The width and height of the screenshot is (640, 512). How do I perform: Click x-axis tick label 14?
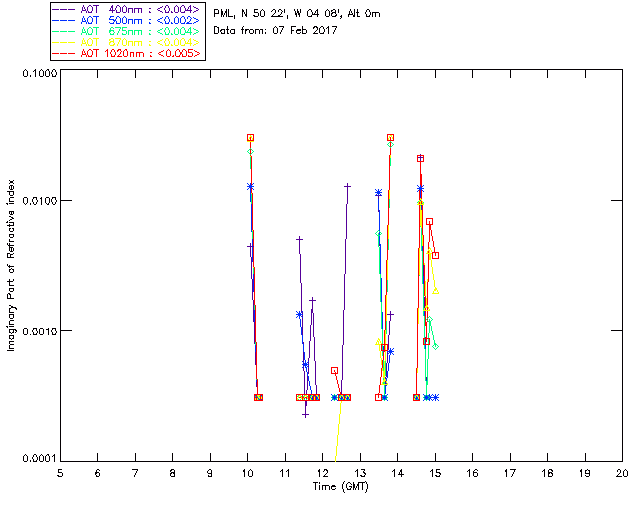(398, 473)
